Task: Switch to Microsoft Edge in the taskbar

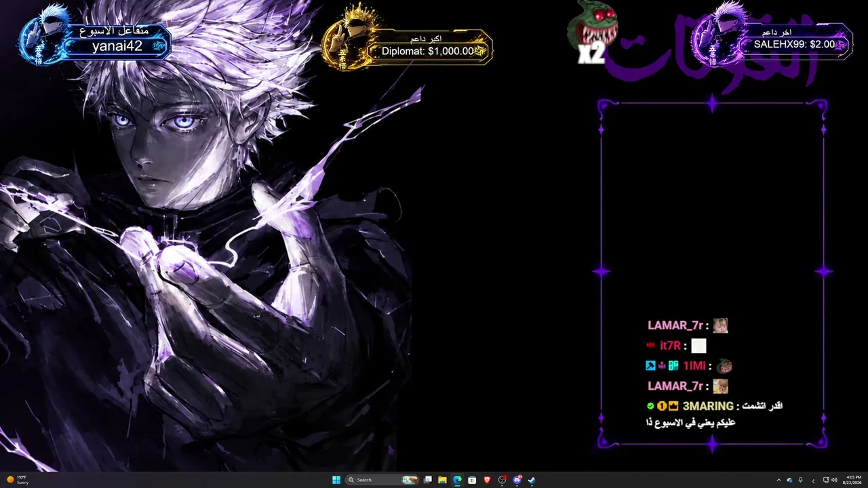Action: point(457,480)
